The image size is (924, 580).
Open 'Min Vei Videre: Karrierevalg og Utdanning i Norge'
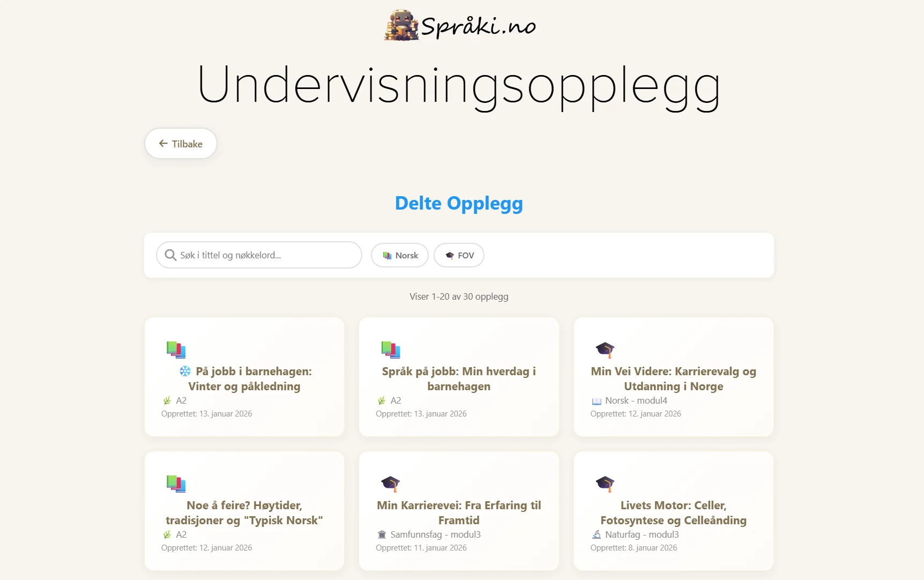[673, 378]
